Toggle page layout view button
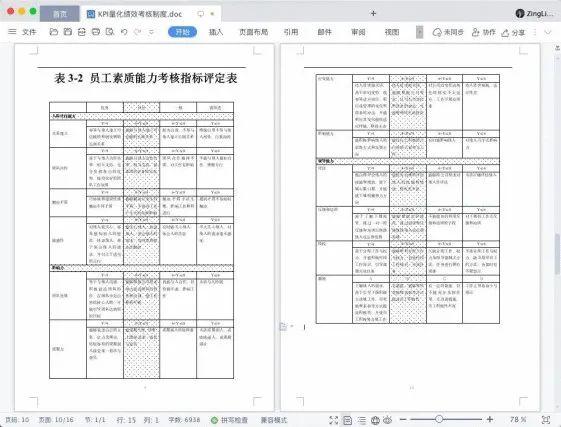 pyautogui.click(x=347, y=420)
